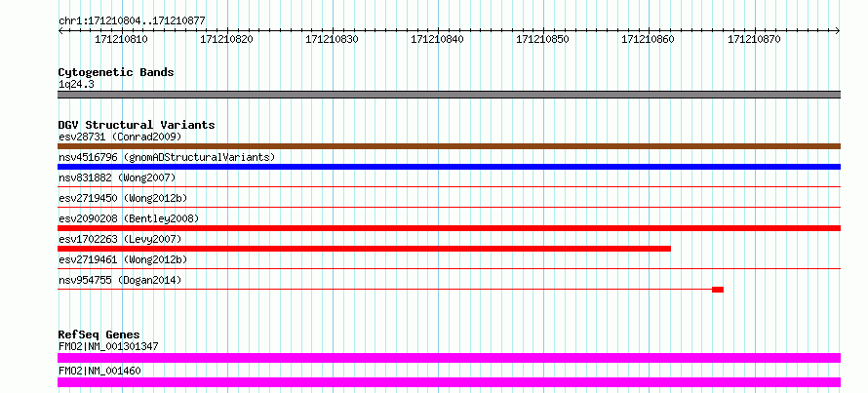Viewport: 868px width, 393px height.
Task: Select variant label nsv954755 (Dogan2014)
Action: tap(120, 280)
